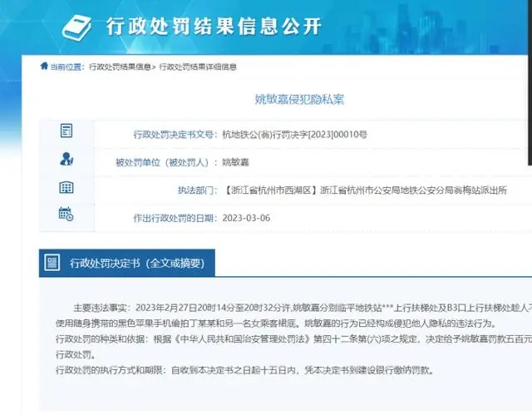The width and height of the screenshot is (532, 415).
Task: Click the 行政处罚结果信息公开 header title
Action: point(214,26)
